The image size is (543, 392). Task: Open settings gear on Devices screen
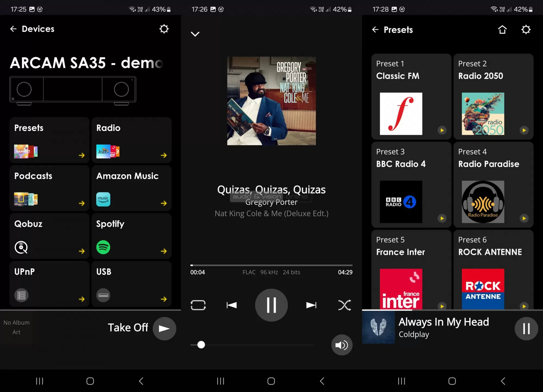point(164,29)
